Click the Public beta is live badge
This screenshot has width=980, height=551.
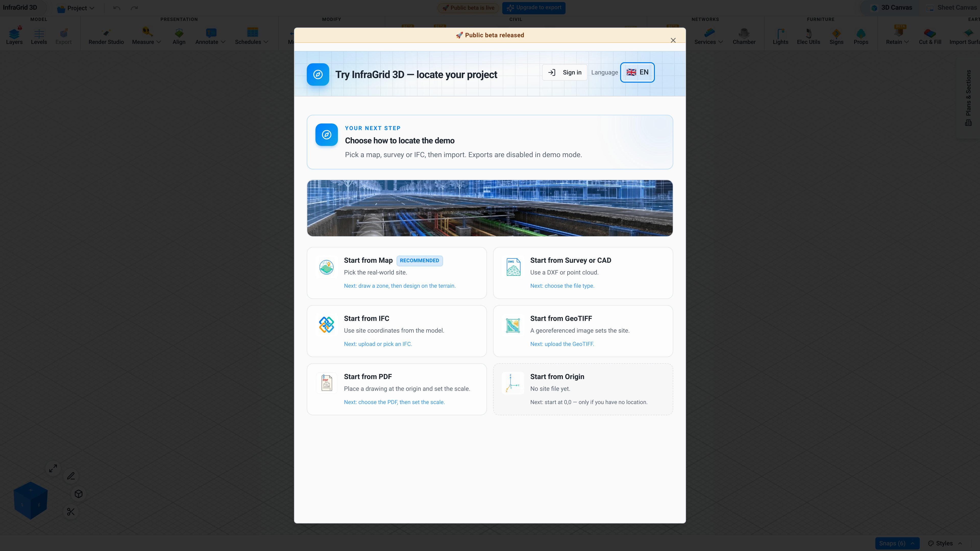tap(468, 8)
